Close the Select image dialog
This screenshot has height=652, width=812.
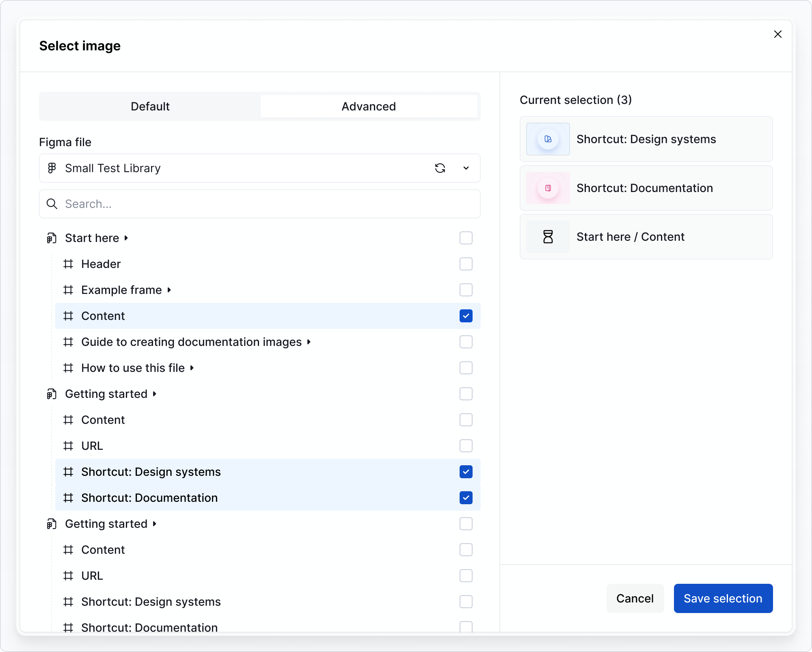click(777, 34)
